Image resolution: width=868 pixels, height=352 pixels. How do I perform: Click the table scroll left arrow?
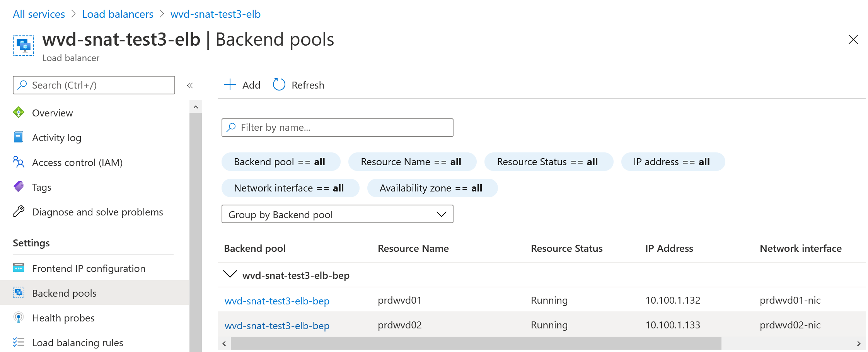tap(224, 343)
